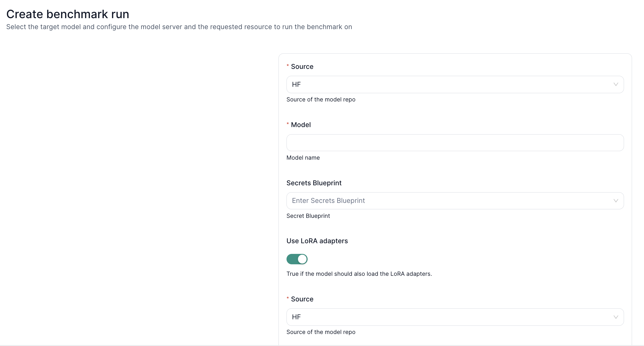Screen dimensions: 644x346
Task: Disable the Use LoRA adapters toggle
Action: (x=297, y=259)
